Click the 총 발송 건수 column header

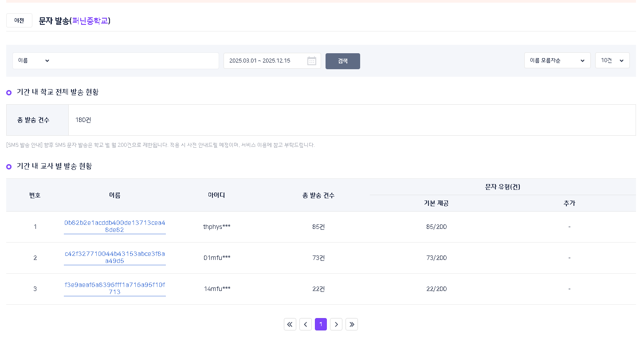point(318,195)
